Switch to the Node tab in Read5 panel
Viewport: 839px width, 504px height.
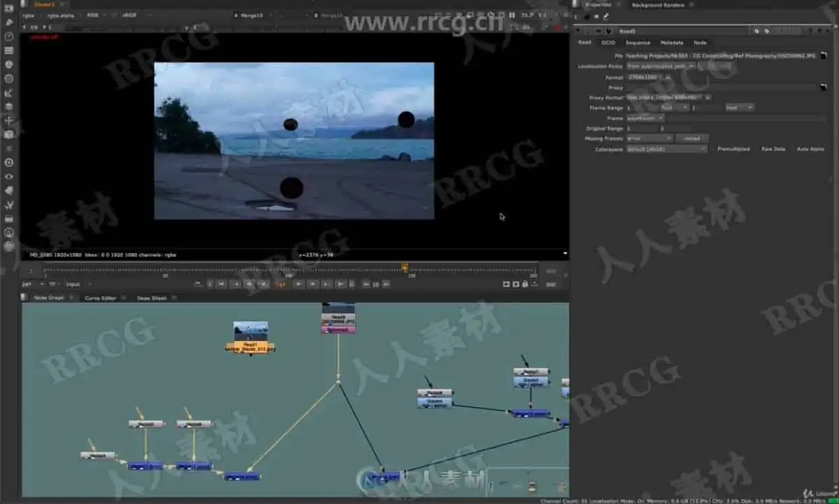pyautogui.click(x=700, y=43)
